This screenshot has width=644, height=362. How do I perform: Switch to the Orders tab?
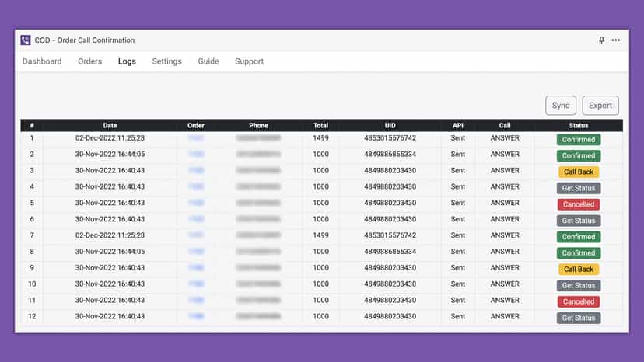90,61
